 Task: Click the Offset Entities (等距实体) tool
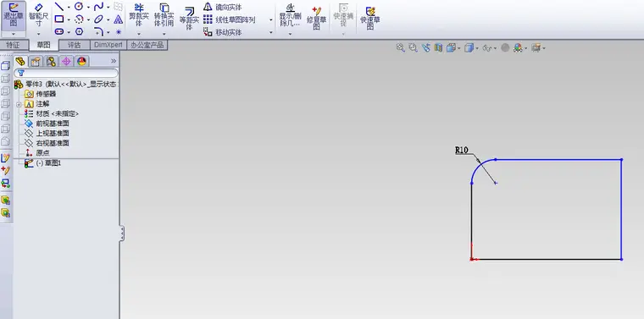[189, 19]
